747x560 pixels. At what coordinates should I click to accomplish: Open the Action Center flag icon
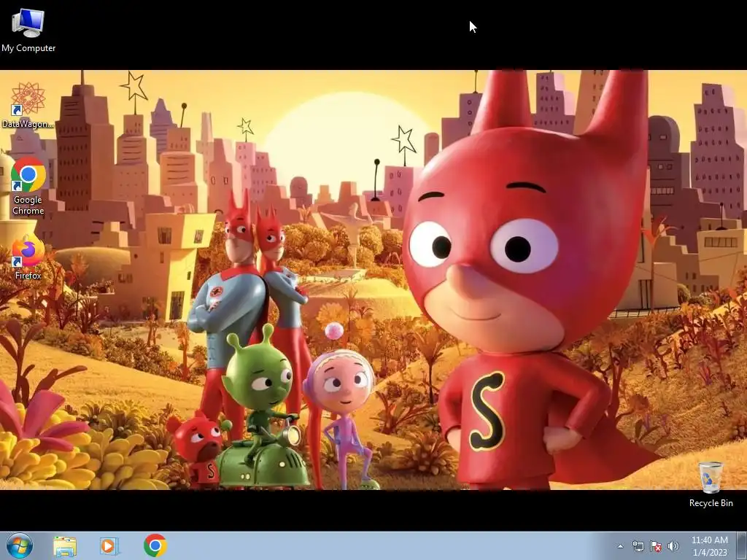(656, 546)
